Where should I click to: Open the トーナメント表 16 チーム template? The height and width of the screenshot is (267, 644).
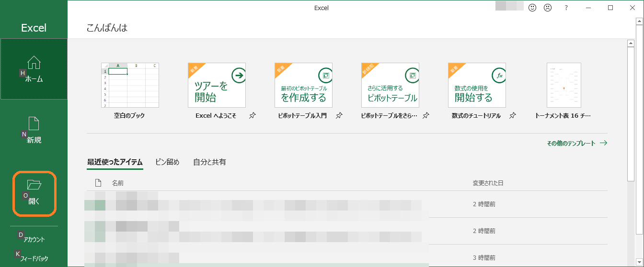point(563,85)
